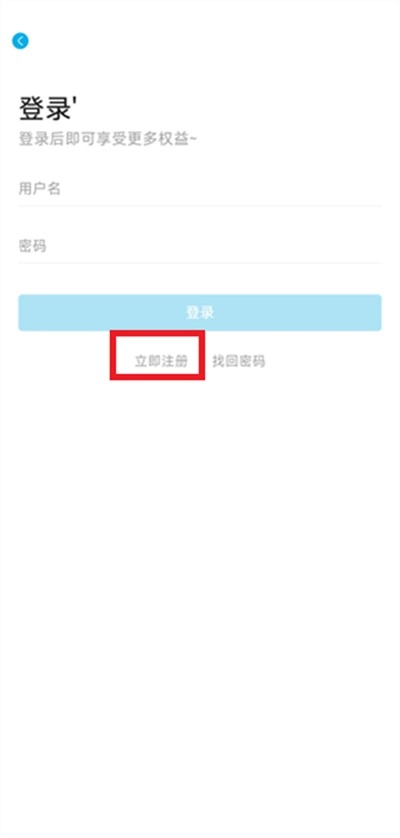Open the 找回密码 recover password link
The width and height of the screenshot is (400, 838).
(x=239, y=361)
